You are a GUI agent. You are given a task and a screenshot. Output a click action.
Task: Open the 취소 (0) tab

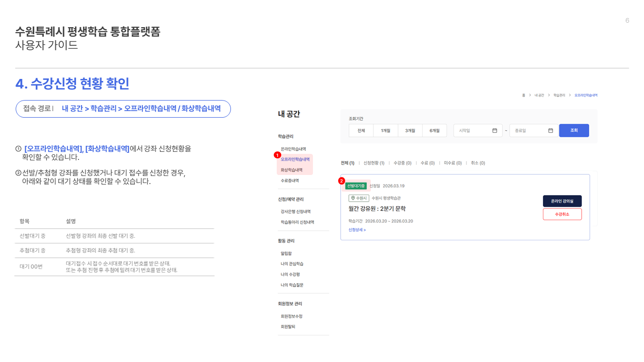(x=478, y=163)
